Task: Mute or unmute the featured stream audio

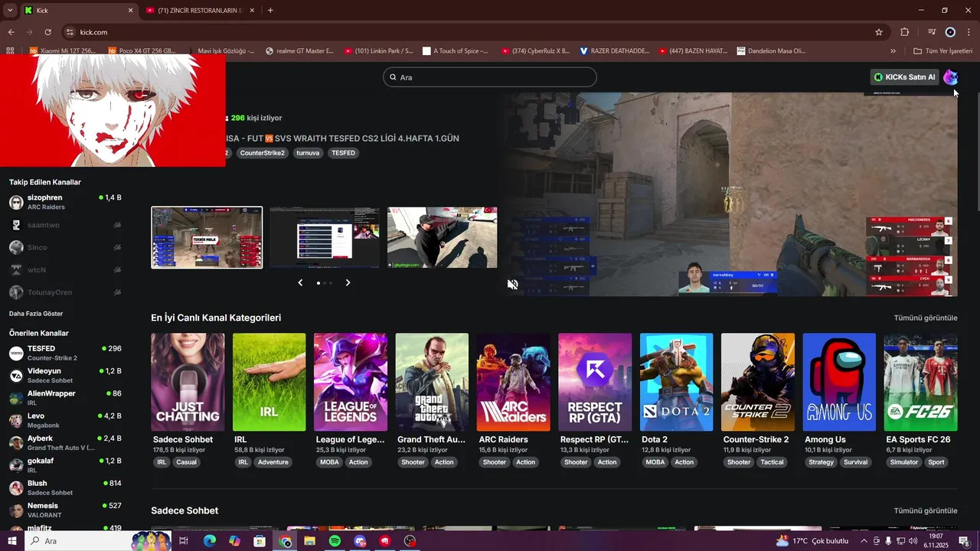Action: coord(513,285)
